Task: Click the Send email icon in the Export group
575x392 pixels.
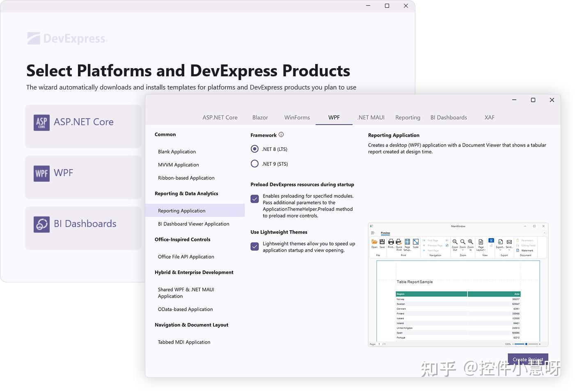Action: coord(509,242)
